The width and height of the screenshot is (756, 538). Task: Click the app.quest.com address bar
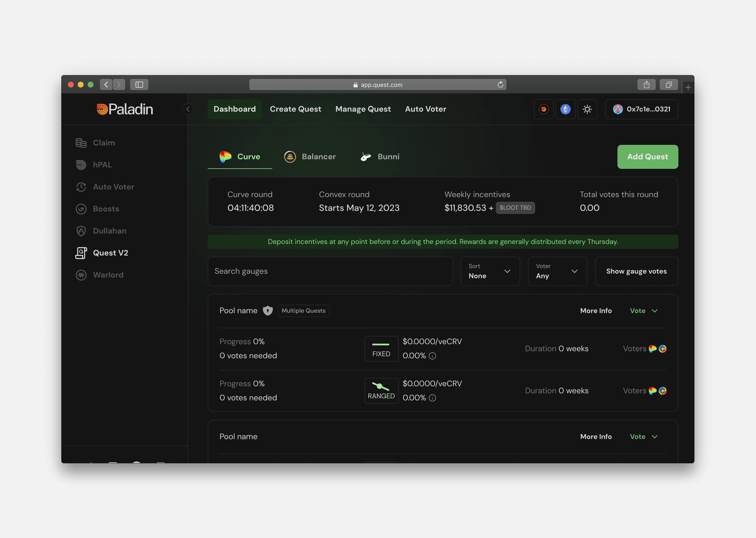click(x=378, y=84)
